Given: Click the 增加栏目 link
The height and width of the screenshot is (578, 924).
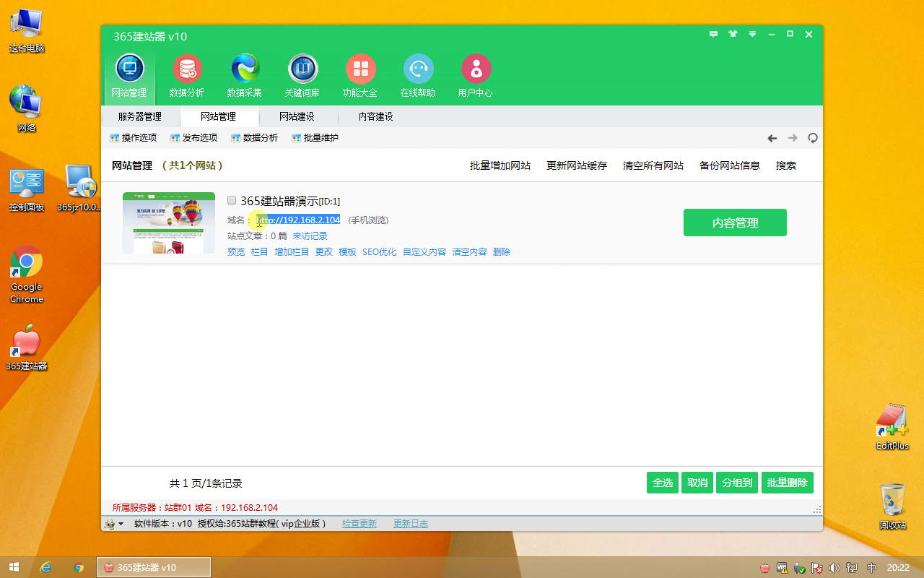Looking at the screenshot, I should (x=292, y=252).
